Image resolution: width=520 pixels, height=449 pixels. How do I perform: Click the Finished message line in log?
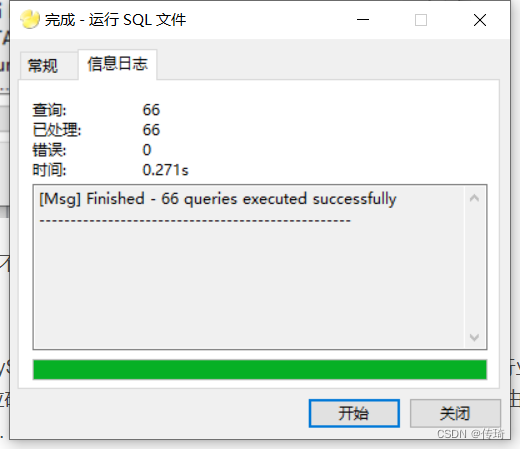coord(218,199)
